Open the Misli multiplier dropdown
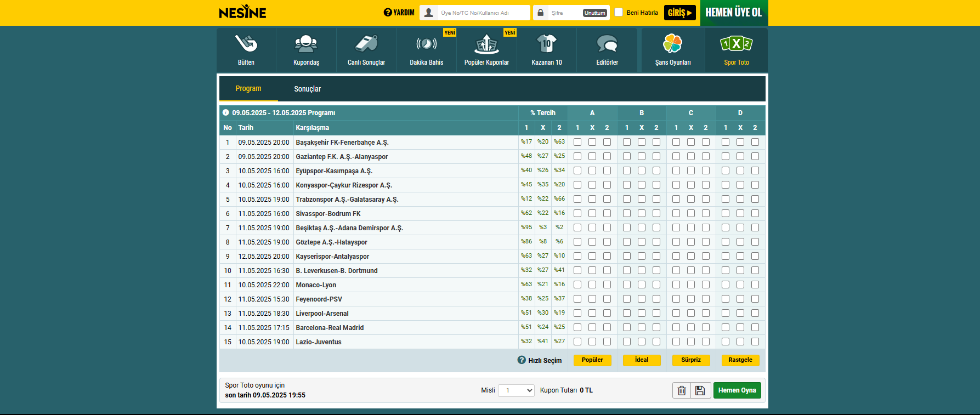The width and height of the screenshot is (980, 415). pyautogui.click(x=516, y=390)
